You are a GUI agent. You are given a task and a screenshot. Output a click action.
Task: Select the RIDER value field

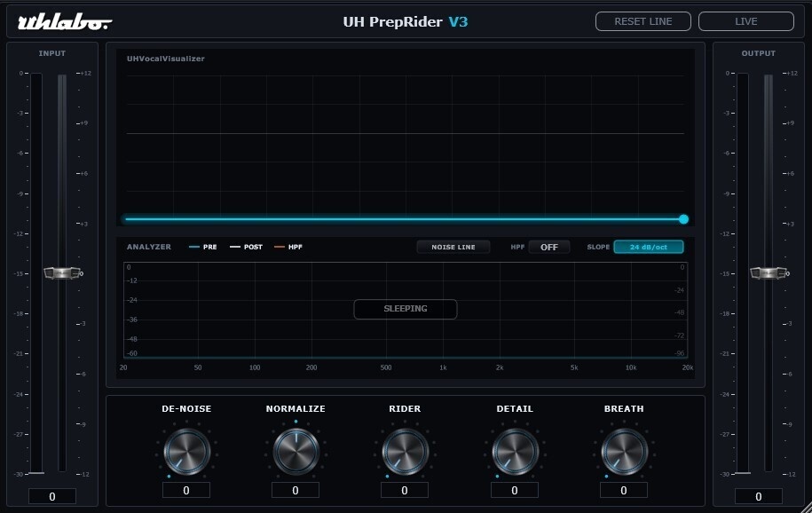405,490
